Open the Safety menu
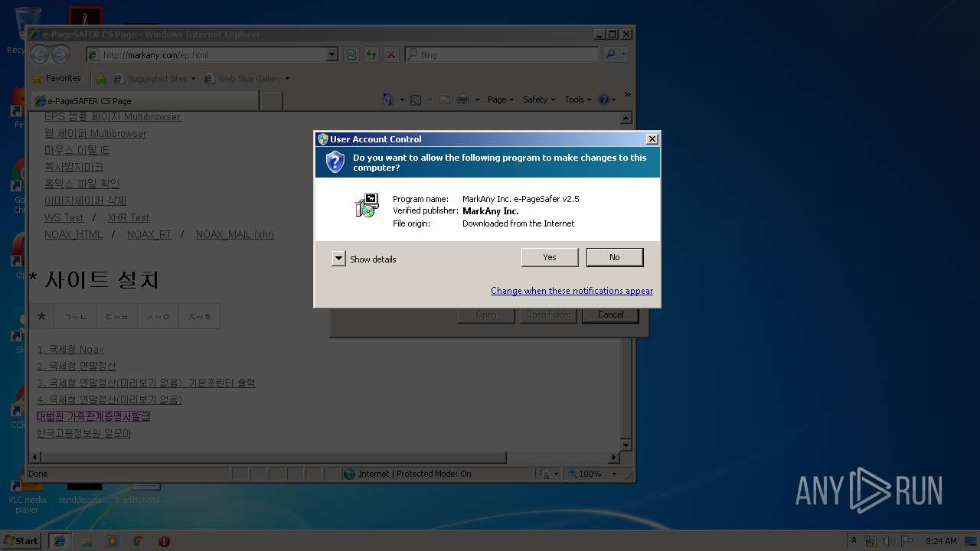 coord(539,99)
